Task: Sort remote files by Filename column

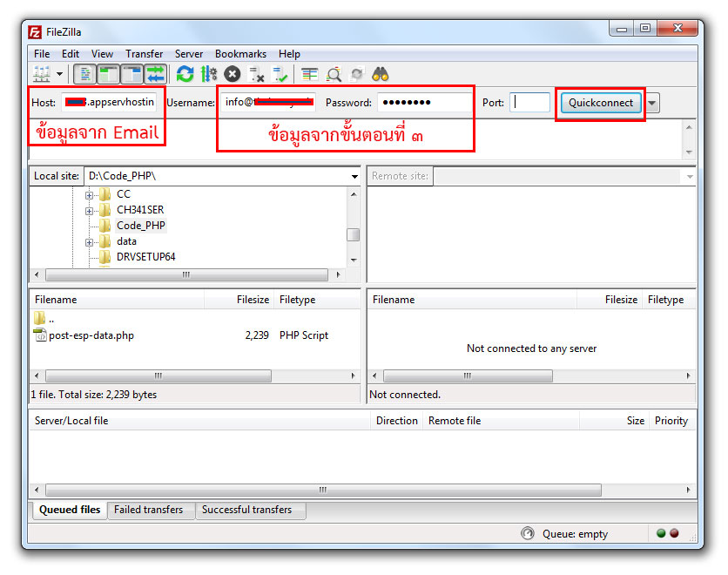Action: click(472, 300)
